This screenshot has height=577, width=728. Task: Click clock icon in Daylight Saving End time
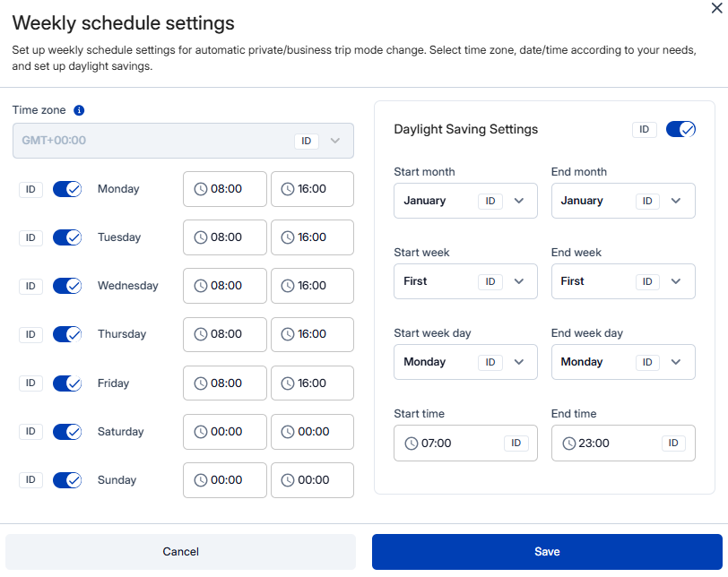pos(569,444)
